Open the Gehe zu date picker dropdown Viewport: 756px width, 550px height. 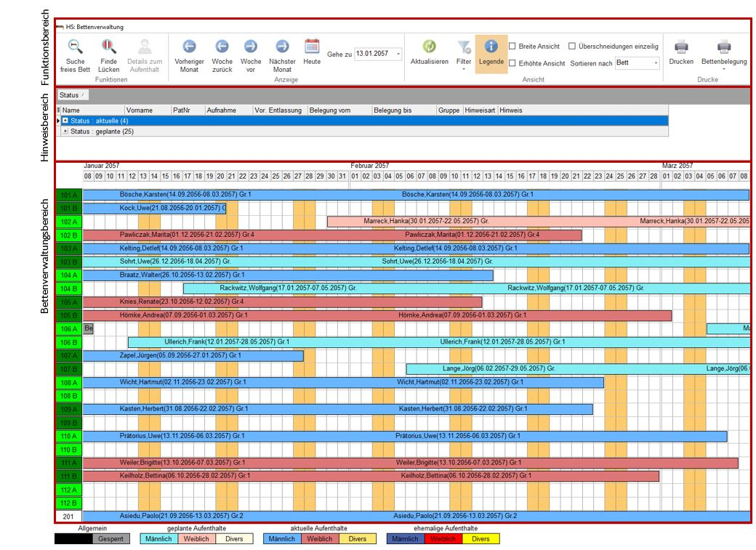398,54
